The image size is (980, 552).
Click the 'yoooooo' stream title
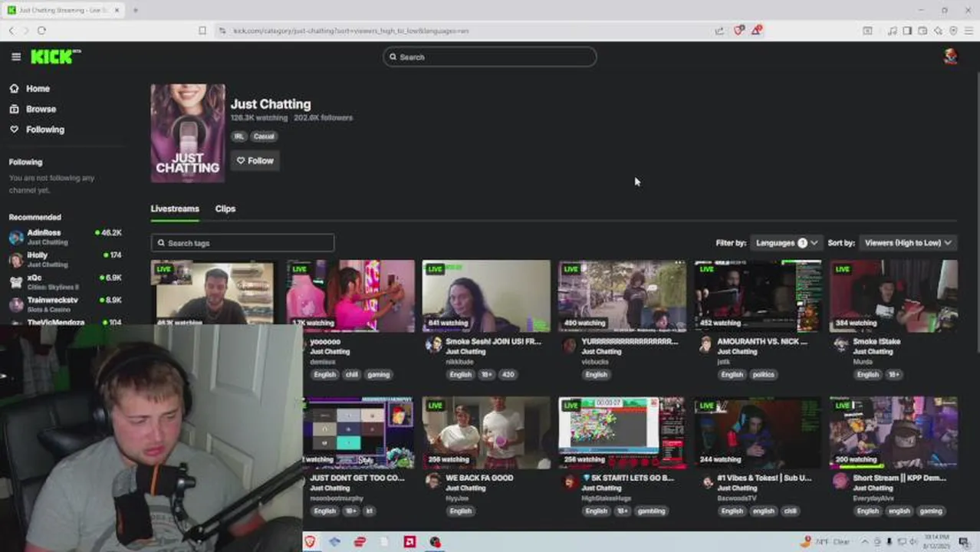(x=325, y=341)
